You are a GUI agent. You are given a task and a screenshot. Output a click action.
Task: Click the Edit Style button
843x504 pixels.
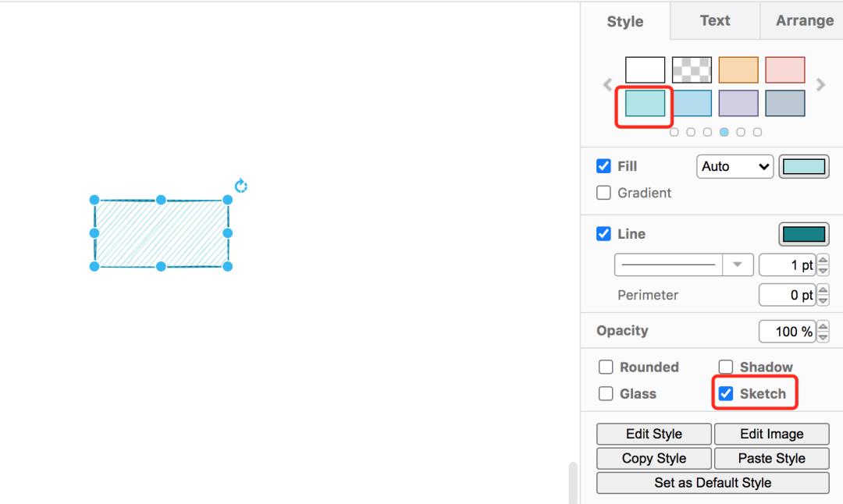tap(653, 434)
